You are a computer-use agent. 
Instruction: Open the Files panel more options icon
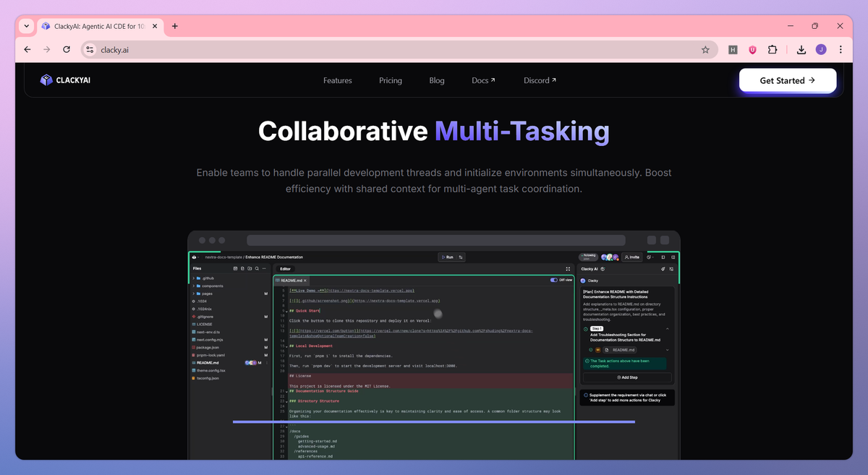pos(264,268)
